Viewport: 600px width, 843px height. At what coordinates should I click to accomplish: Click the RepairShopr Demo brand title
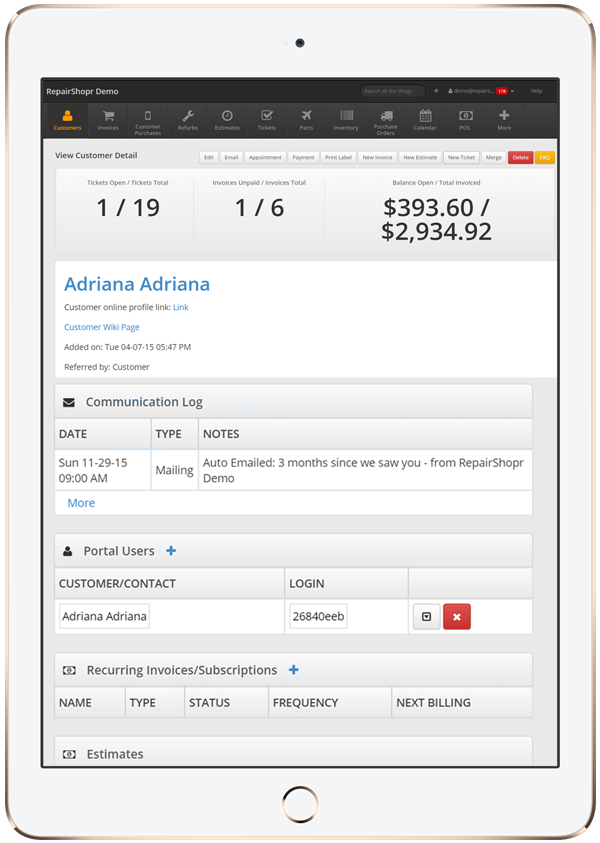pos(82,91)
